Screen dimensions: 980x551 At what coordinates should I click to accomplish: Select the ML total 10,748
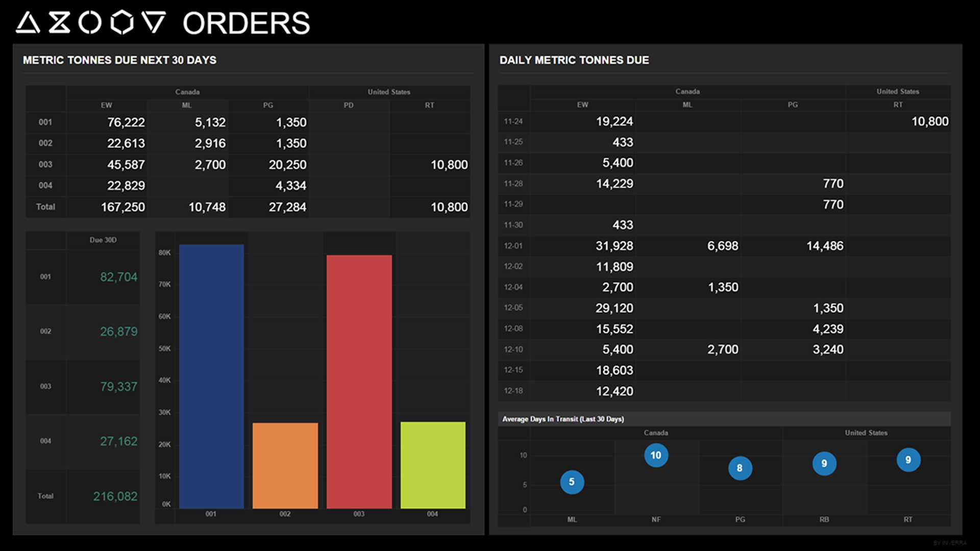tap(207, 207)
